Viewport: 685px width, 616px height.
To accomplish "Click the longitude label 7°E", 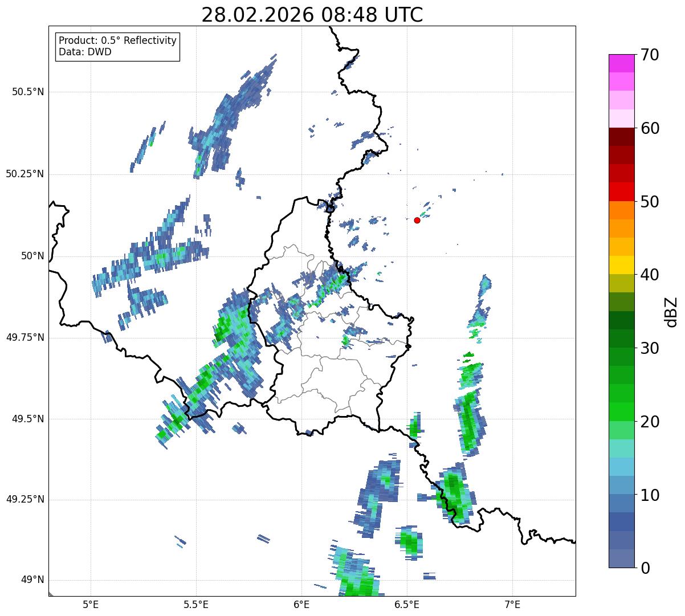I will 513,604.
